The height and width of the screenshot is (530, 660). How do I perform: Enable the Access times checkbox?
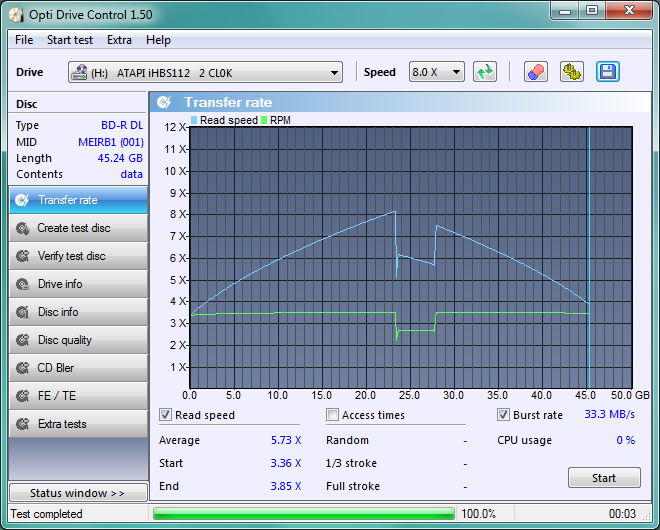tap(332, 415)
